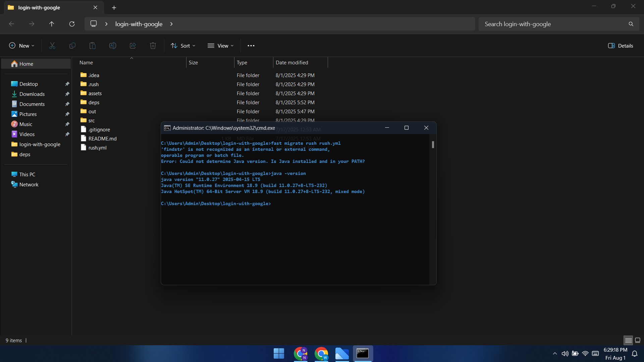Click the Cut scissors icon in toolbar

tap(52, 46)
